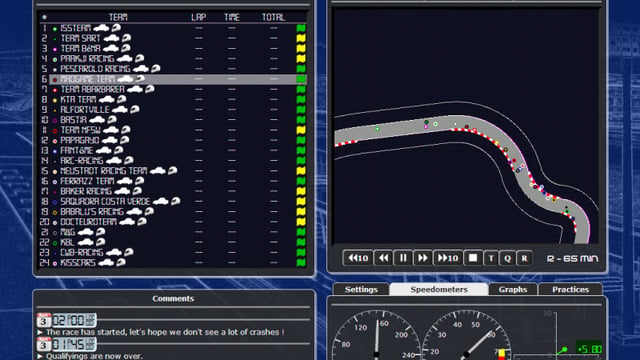The image size is (640, 360).
Task: Click the car icon for CWB-RACING
Action: (113, 252)
